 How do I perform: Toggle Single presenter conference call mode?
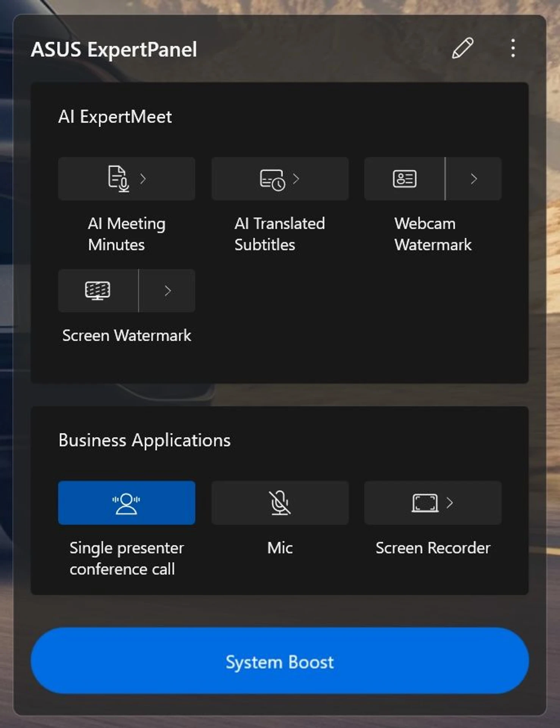click(127, 503)
